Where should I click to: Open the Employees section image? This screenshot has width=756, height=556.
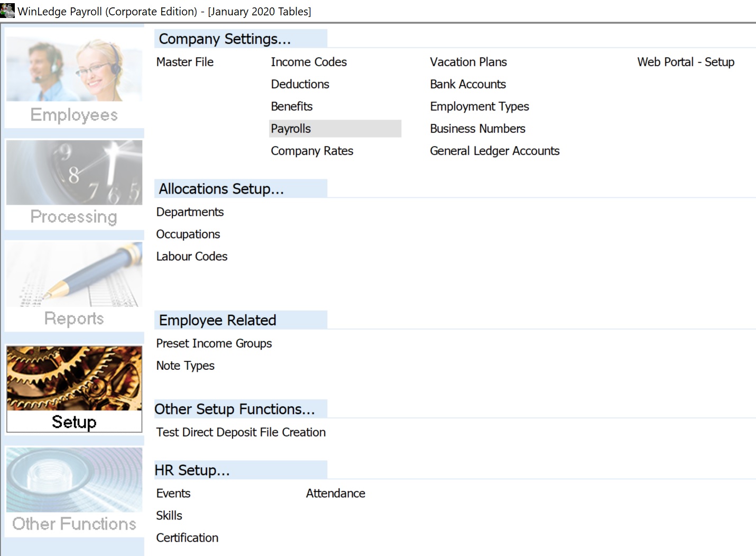[74, 68]
